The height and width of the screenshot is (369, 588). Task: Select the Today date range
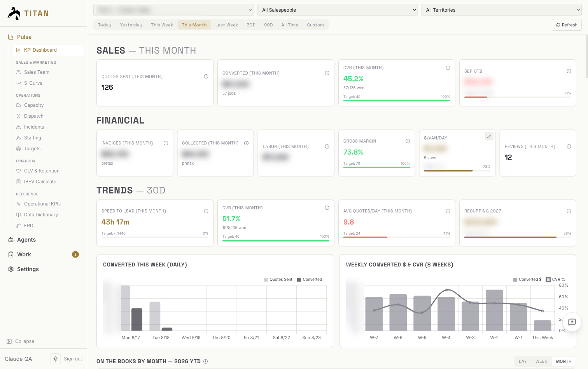(105, 25)
